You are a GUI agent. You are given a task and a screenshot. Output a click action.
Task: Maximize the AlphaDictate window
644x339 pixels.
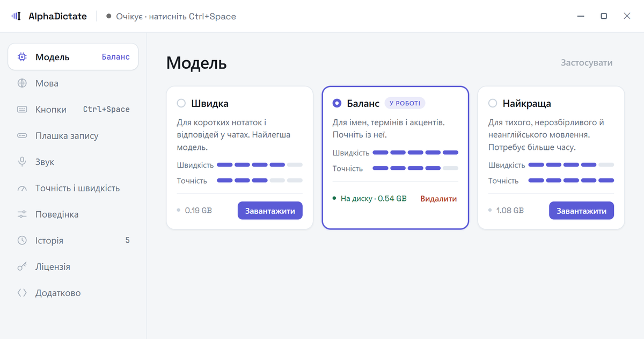point(604,16)
